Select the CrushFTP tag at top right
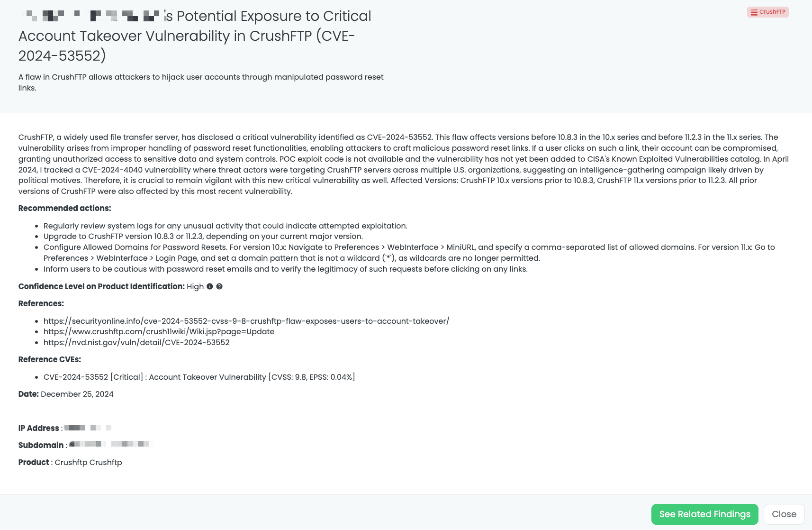812x530 pixels. click(768, 12)
